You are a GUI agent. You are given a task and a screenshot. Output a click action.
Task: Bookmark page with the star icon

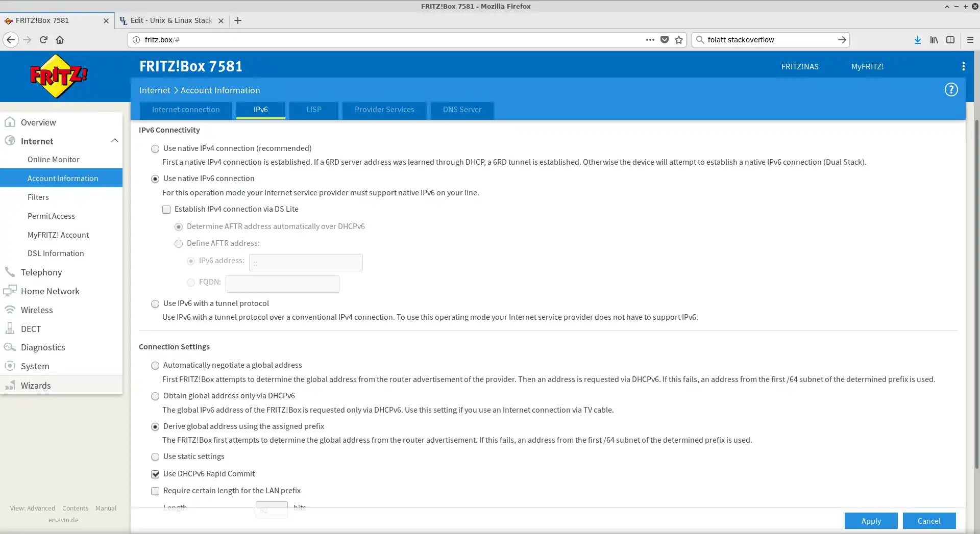click(x=679, y=40)
